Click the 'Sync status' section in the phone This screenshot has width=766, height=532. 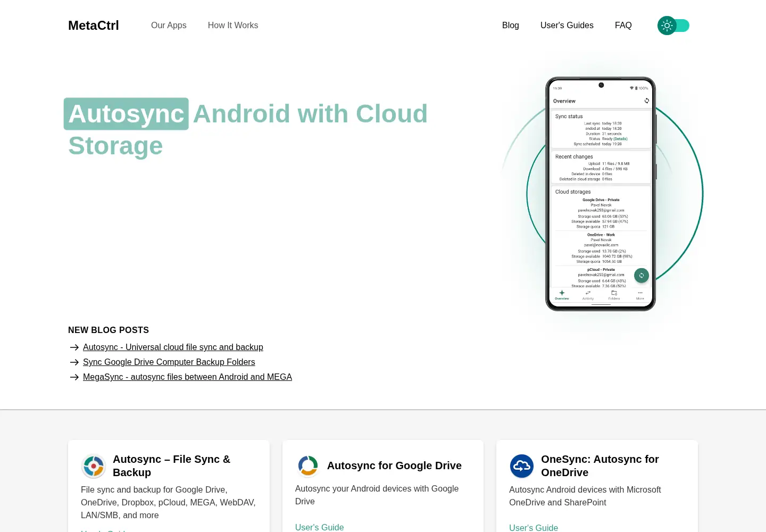point(601,129)
